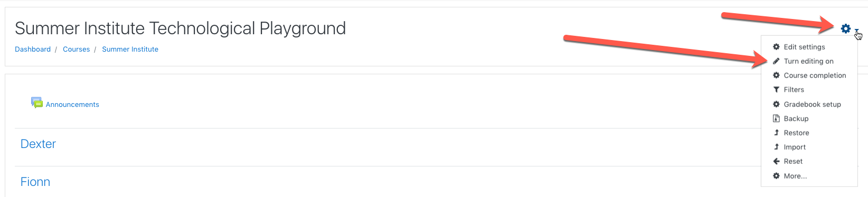Click the funnel icon next to Filters

(x=776, y=90)
